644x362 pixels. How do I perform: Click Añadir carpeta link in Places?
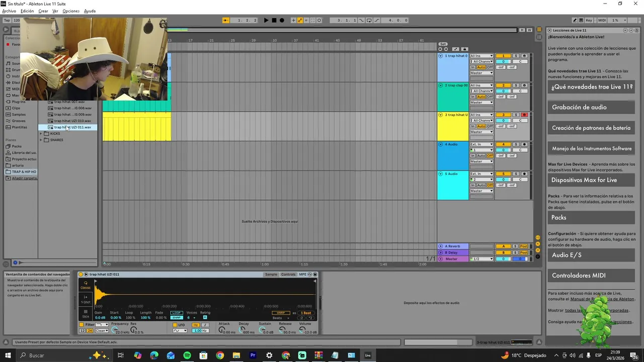click(x=24, y=178)
